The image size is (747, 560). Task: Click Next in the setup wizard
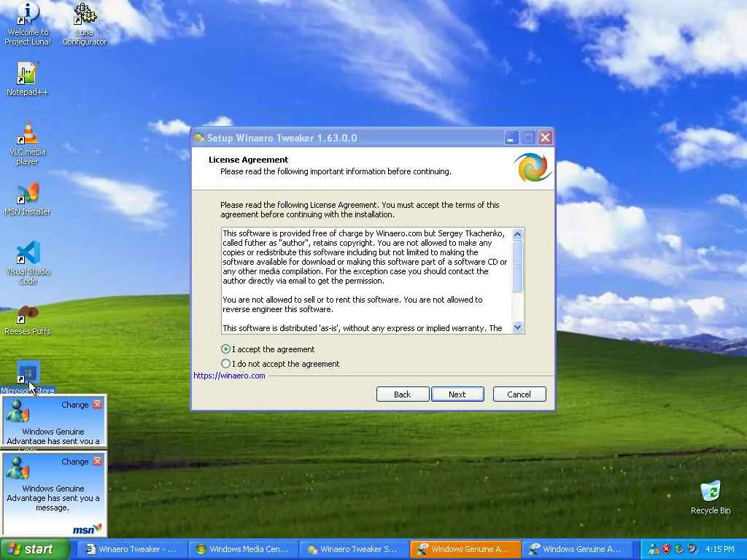(457, 394)
